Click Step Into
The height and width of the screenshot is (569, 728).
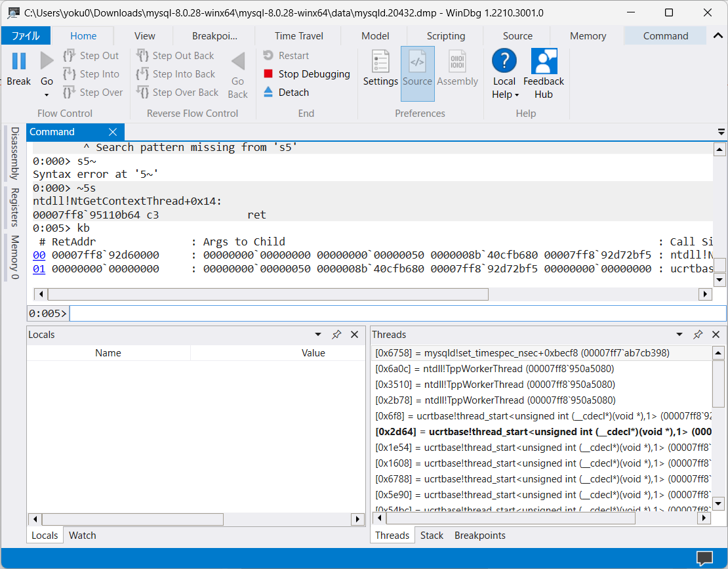(91, 74)
